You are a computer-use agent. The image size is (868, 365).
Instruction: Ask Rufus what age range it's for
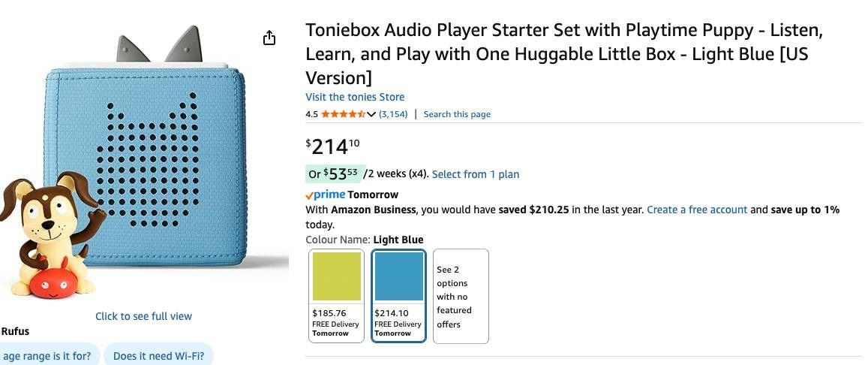click(47, 356)
